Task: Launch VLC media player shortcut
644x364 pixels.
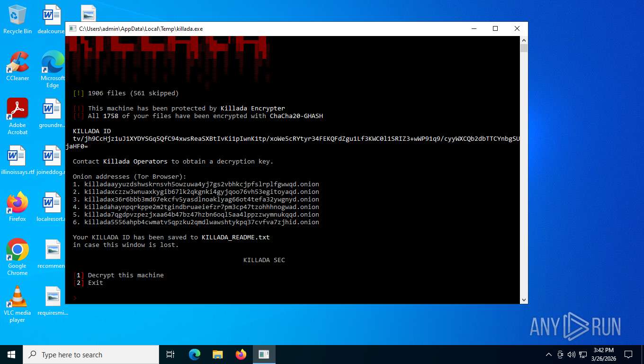Action: tap(18, 304)
